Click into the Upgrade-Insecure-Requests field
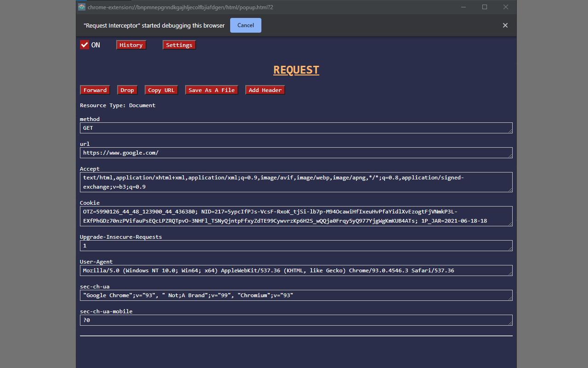 tap(296, 246)
